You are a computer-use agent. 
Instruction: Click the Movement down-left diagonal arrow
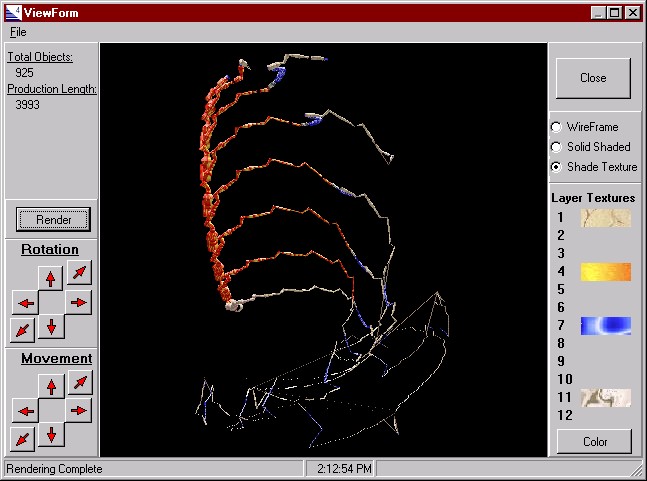click(22, 439)
